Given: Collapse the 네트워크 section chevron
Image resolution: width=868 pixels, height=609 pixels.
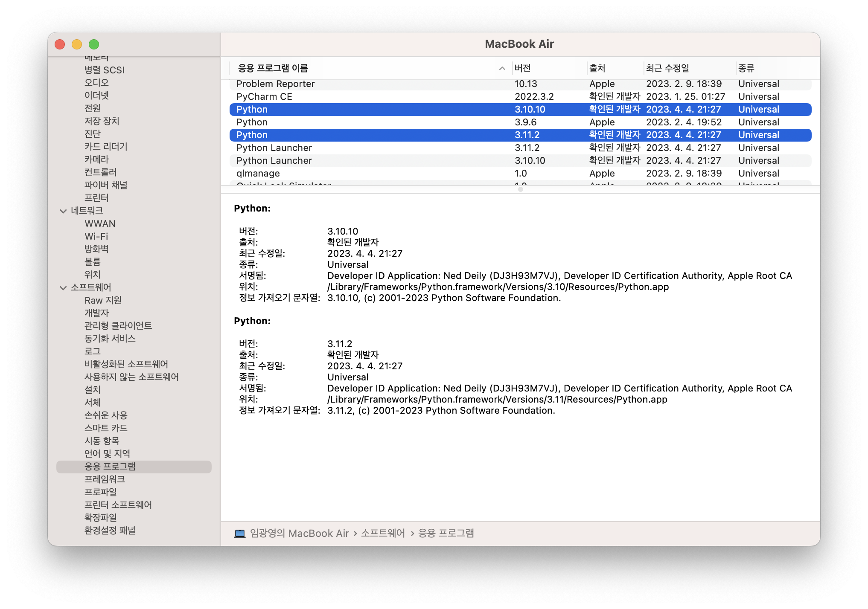Looking at the screenshot, I should coord(63,211).
